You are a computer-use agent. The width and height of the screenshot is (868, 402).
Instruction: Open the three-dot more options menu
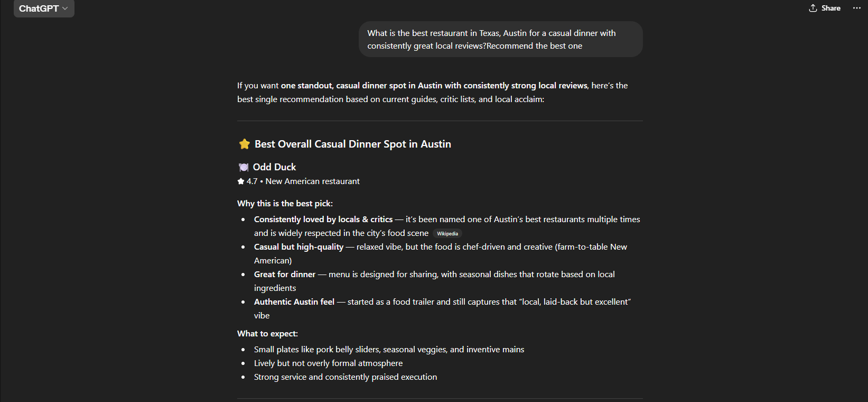[856, 8]
